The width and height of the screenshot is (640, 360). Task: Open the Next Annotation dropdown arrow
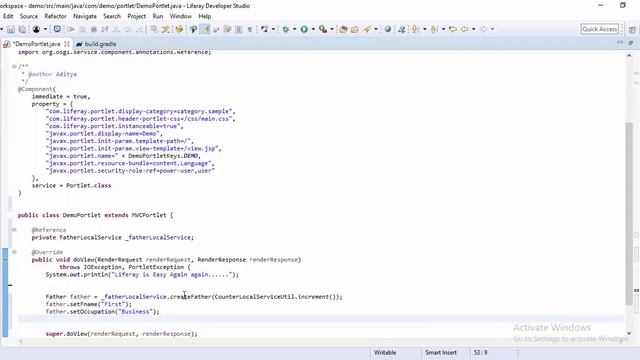click(x=424, y=29)
